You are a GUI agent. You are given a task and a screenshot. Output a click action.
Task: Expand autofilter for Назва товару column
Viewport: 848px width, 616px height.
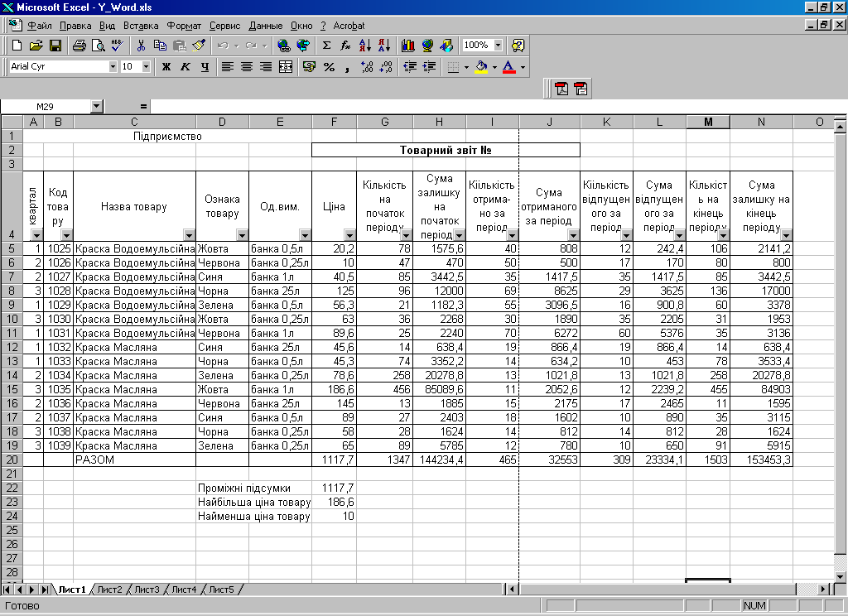pos(189,235)
